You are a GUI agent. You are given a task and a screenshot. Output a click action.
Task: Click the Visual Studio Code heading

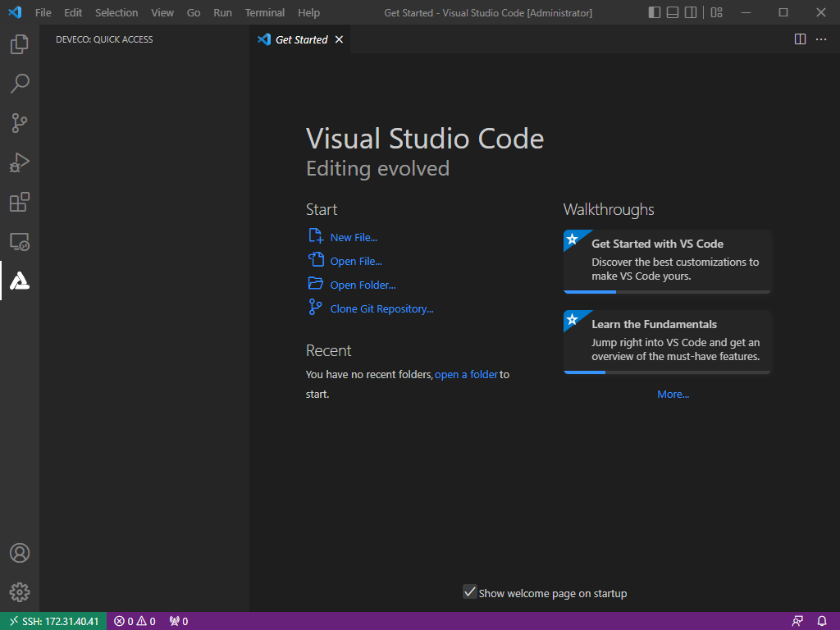click(425, 139)
